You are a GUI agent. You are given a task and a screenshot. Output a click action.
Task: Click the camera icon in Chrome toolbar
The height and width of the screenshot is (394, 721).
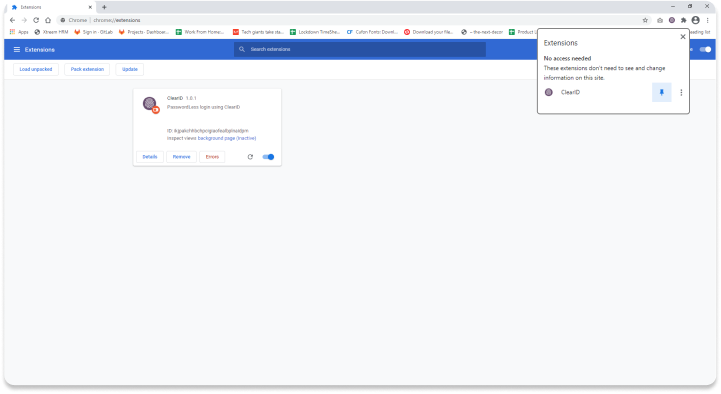(660, 20)
